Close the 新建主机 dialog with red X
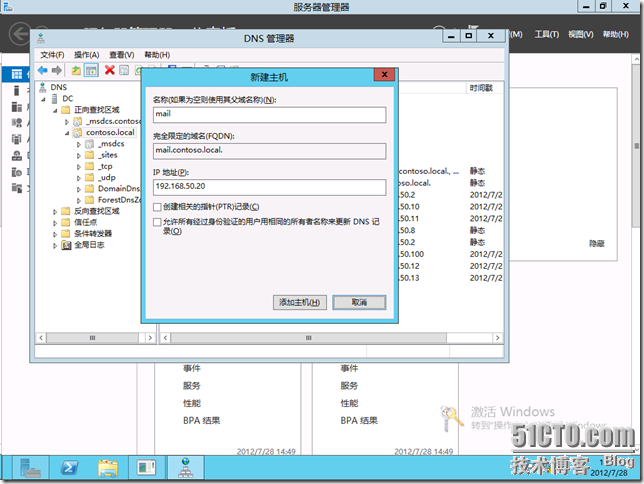 click(384, 74)
